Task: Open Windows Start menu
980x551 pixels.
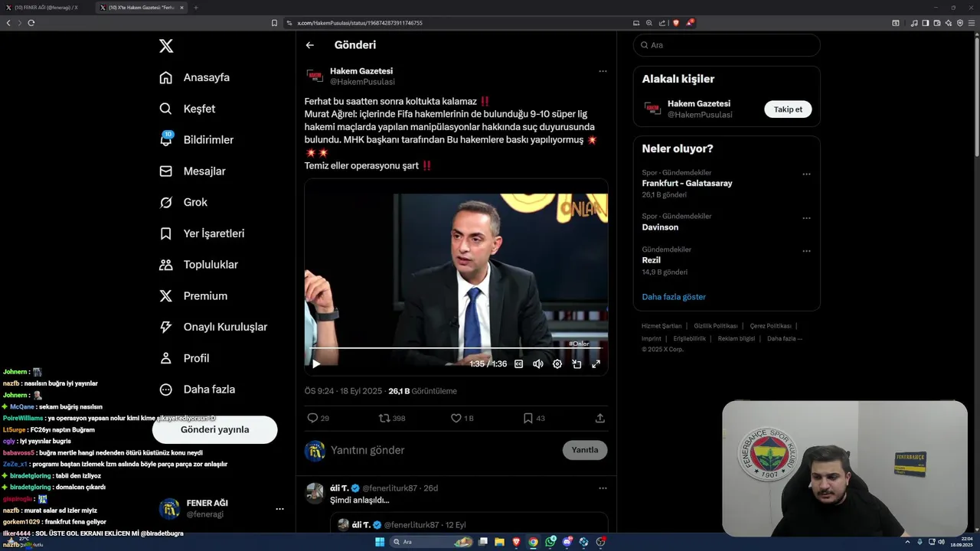Action: [x=380, y=542]
